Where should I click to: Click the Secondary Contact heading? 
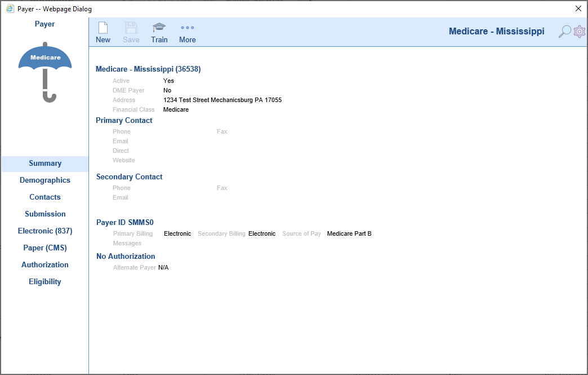(x=130, y=177)
